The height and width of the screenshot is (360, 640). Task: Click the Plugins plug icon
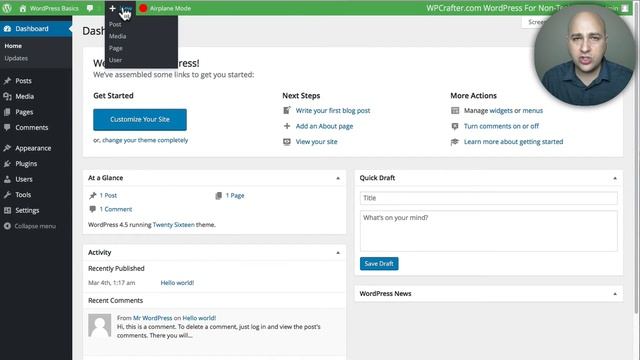pos(7,164)
